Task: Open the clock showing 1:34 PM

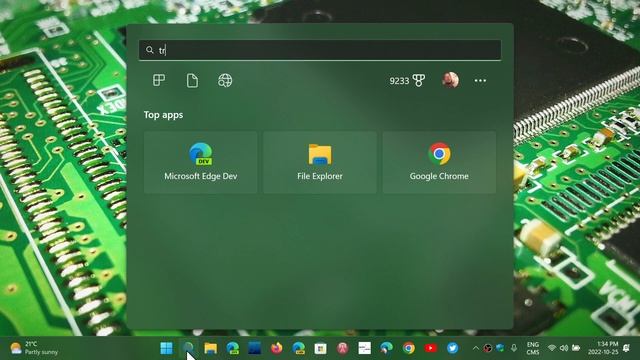Action: point(603,348)
